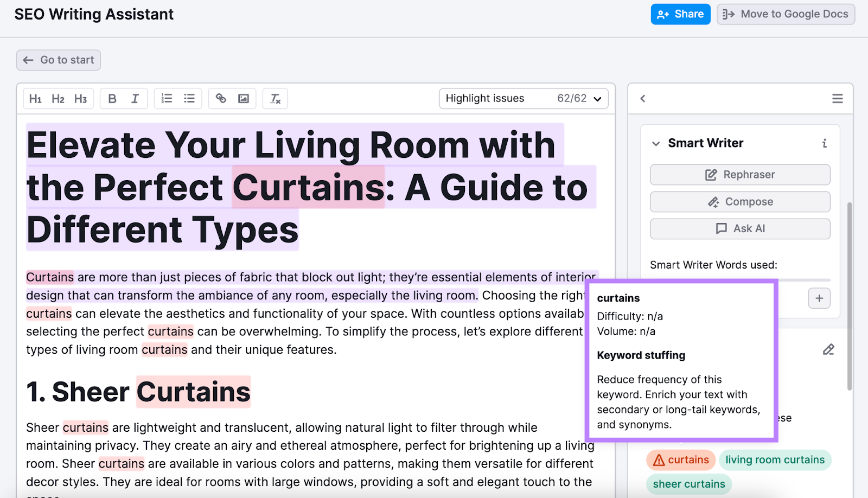Collapse the right sidebar panel

click(x=643, y=99)
